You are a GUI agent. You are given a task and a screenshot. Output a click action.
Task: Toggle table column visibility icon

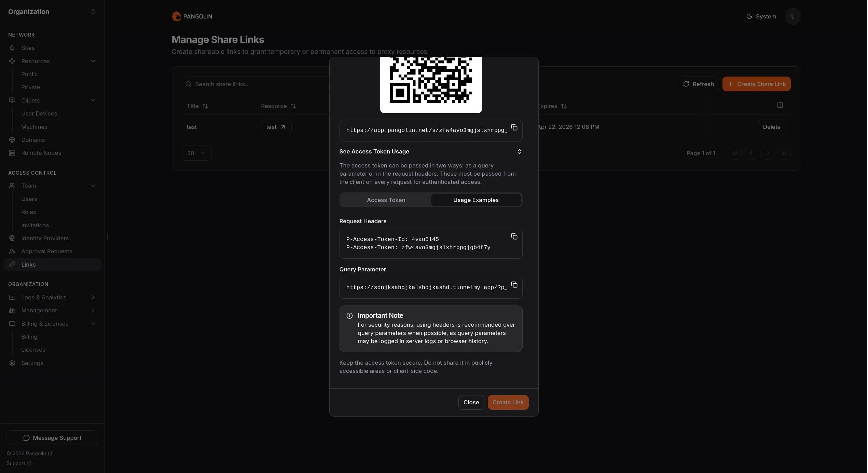tap(780, 105)
